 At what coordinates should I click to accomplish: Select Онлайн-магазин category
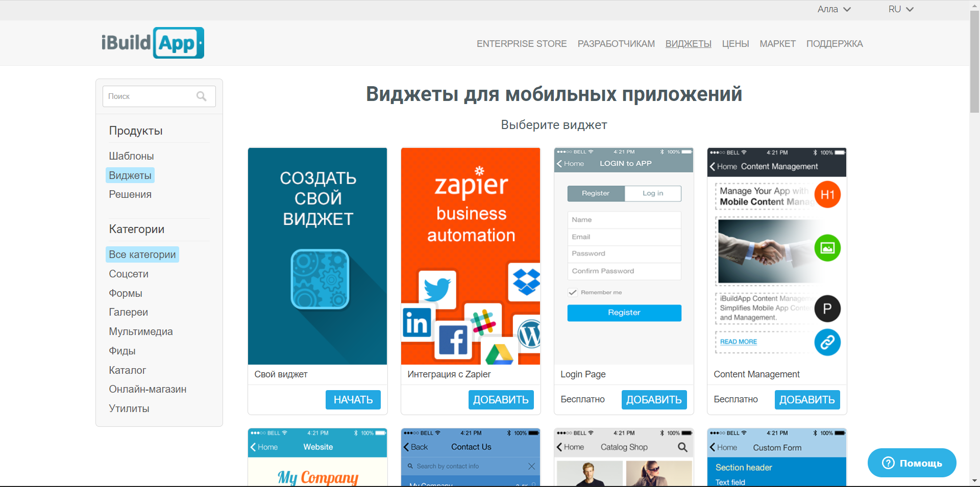[x=148, y=389]
